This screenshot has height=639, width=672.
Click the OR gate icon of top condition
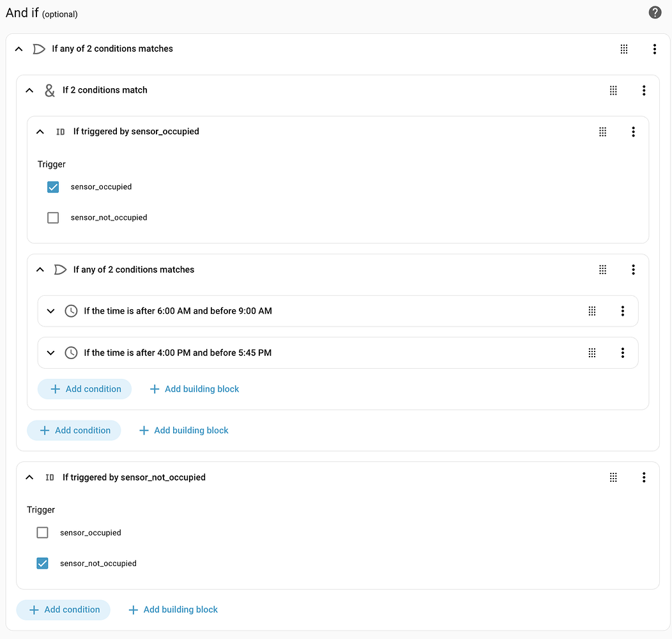(39, 49)
